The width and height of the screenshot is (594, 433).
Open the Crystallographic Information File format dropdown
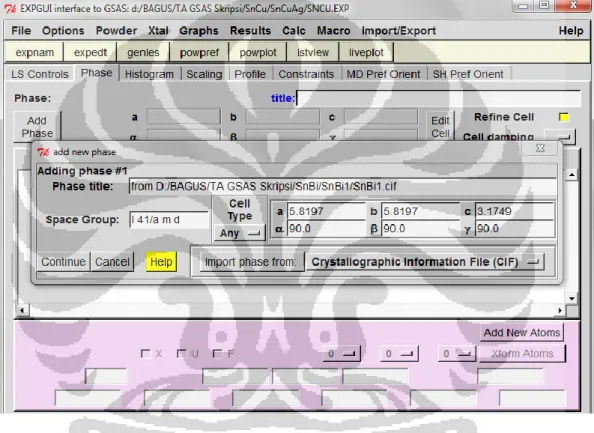(x=425, y=262)
